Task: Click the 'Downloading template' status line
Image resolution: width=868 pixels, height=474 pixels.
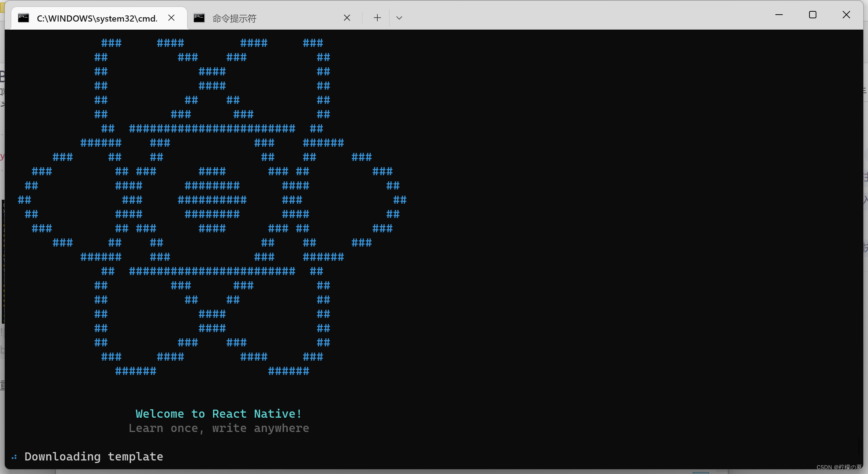Action: pyautogui.click(x=94, y=457)
